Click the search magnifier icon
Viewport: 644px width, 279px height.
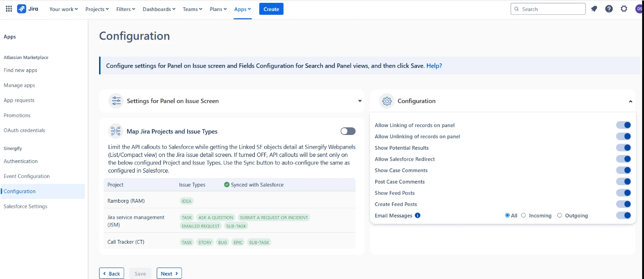coord(517,9)
